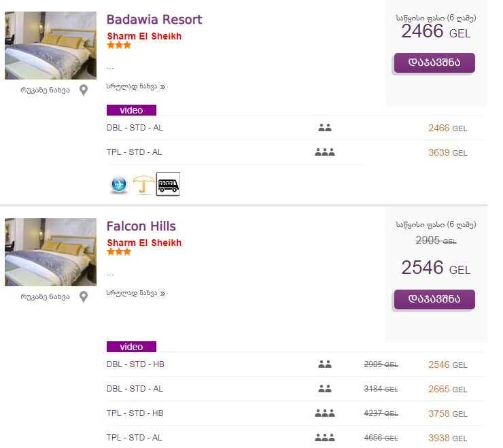The image size is (503, 448).
Task: Open the Badawia Resort hotel title link
Action: 154,20
